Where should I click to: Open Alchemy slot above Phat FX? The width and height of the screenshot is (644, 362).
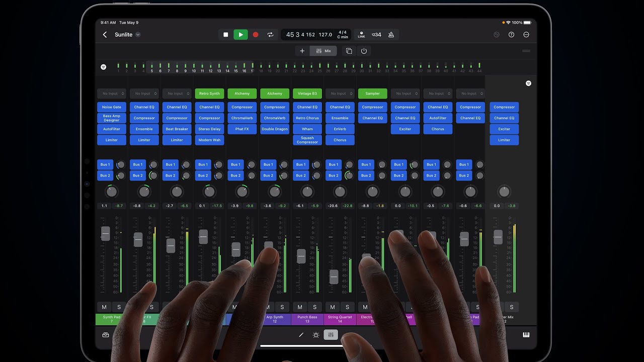[242, 94]
